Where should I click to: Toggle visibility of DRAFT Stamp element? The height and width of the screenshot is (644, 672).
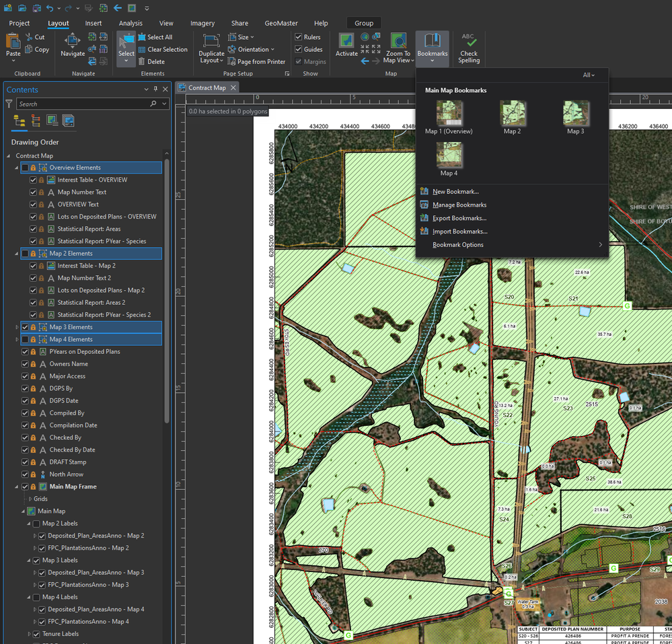(x=25, y=462)
